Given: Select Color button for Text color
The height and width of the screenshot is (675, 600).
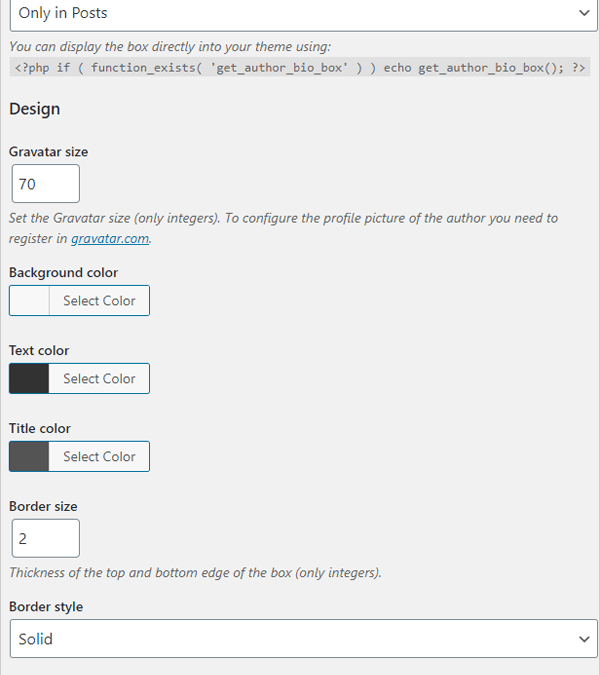Looking at the screenshot, I should pos(99,378).
